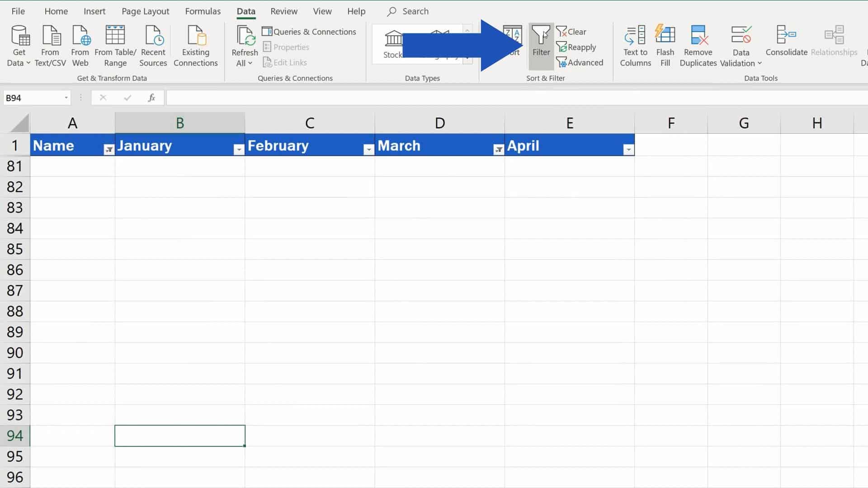Click the From Table/Range icon
Image resolution: width=868 pixels, height=488 pixels.
[115, 45]
